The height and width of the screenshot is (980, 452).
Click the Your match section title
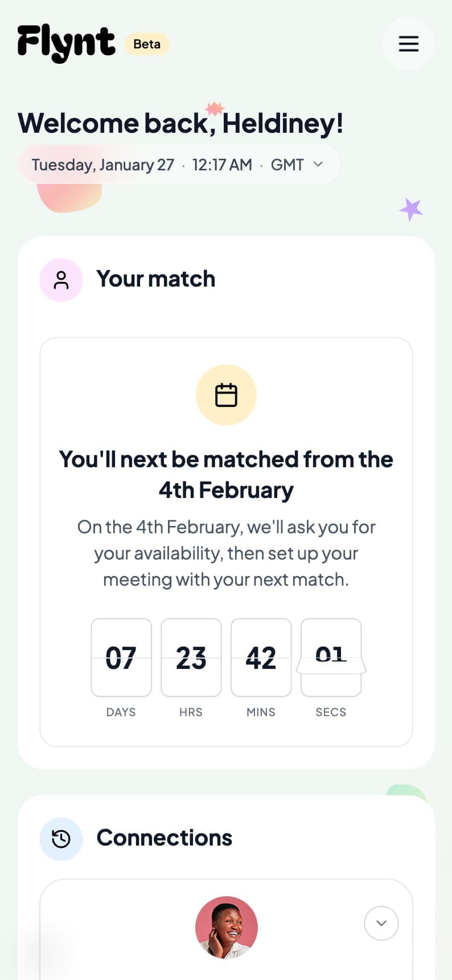coord(156,279)
